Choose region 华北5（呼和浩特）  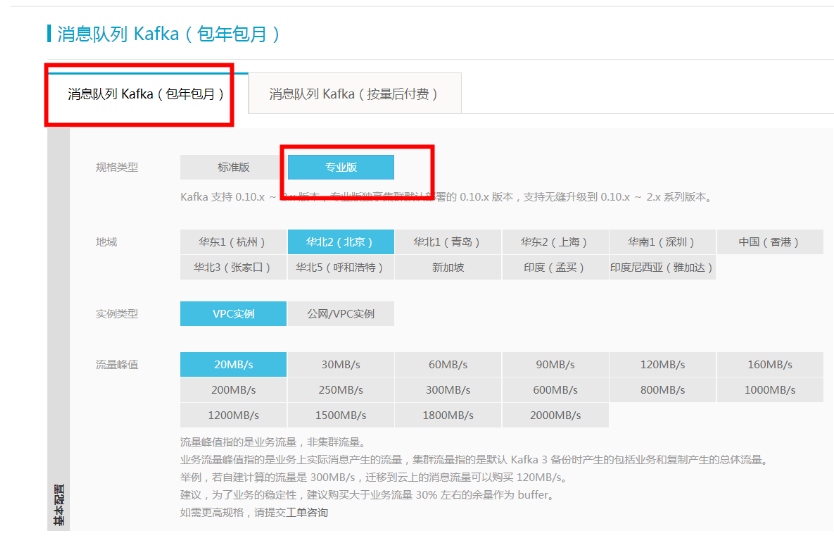340,267
